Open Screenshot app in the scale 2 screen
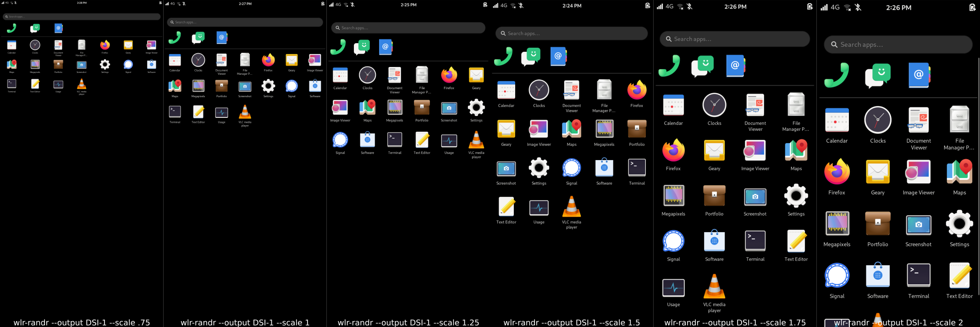The height and width of the screenshot is (327, 980). 919,225
